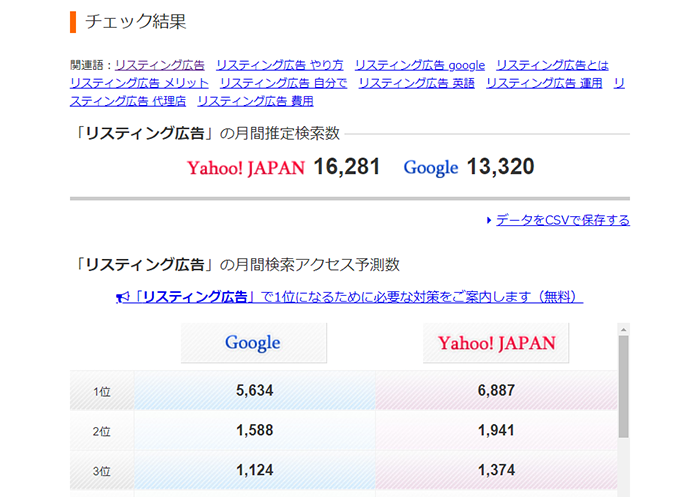Click arrow icon before CSV save link
The image size is (700, 497).
click(489, 220)
